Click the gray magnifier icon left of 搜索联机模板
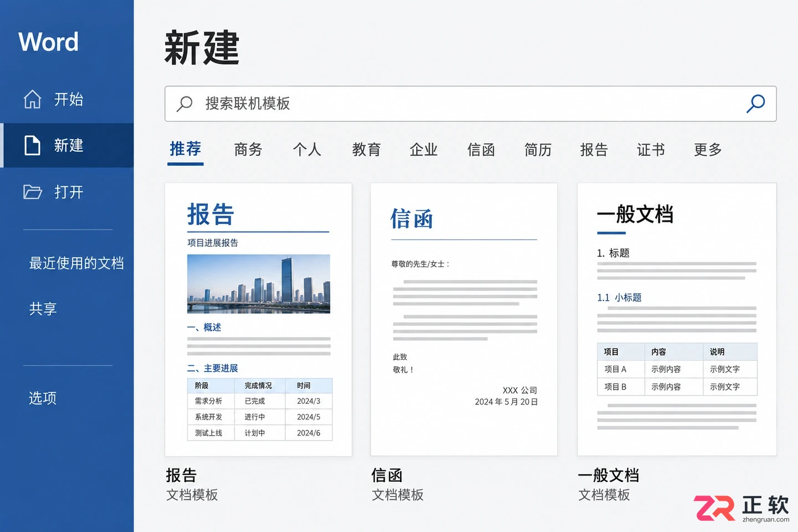 pos(184,104)
